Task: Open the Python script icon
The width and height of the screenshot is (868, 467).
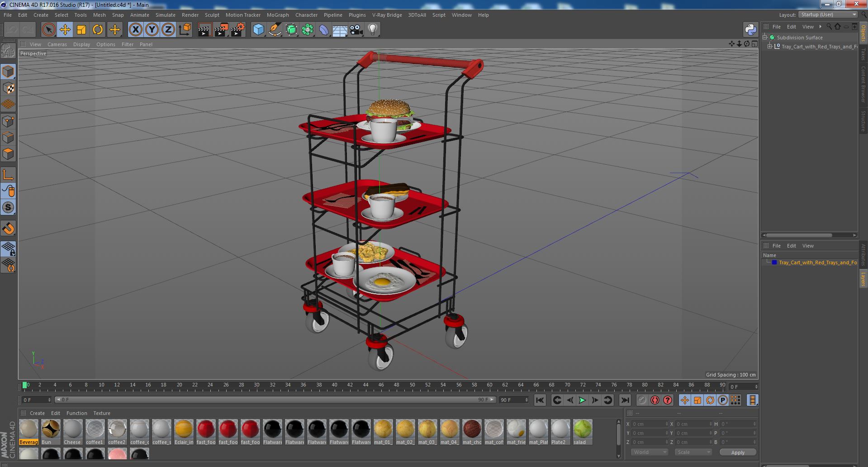Action: pos(750,30)
